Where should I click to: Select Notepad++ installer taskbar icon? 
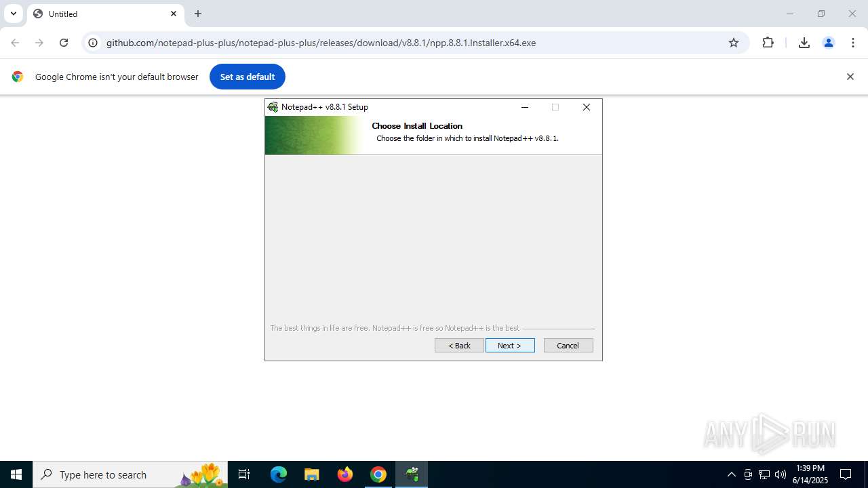[x=412, y=474]
